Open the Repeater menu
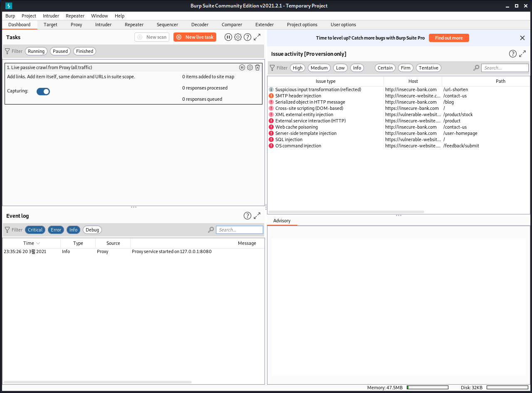532x393 pixels. point(75,16)
